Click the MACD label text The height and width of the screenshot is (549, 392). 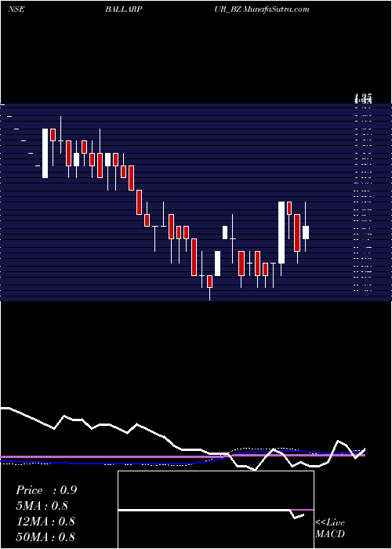(330, 534)
